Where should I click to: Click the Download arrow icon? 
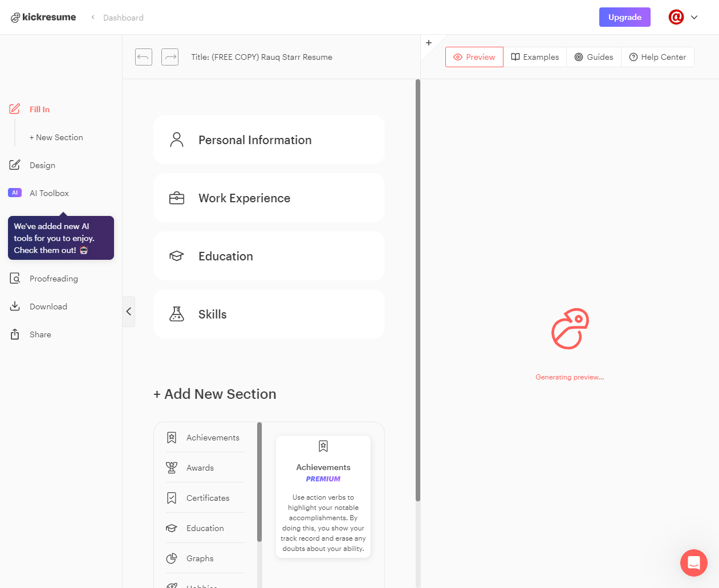[15, 306]
